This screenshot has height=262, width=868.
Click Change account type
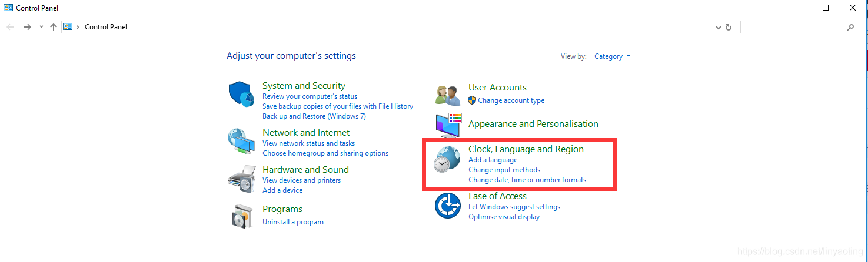click(x=511, y=100)
